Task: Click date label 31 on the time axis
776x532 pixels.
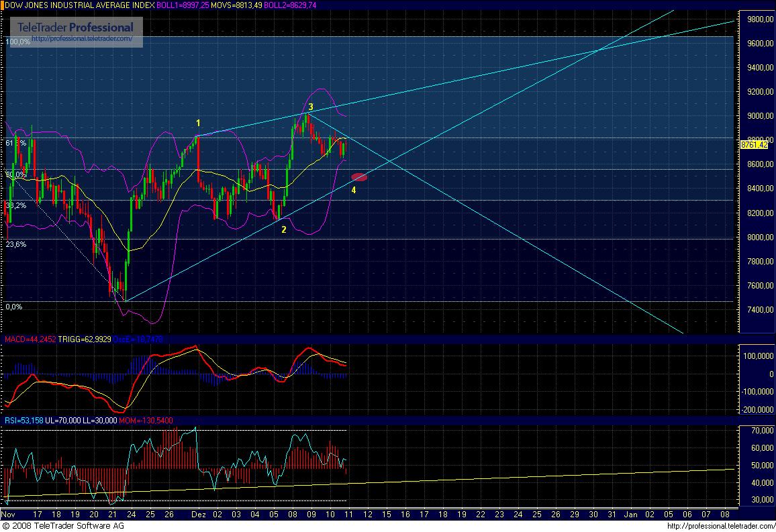Action: point(612,515)
